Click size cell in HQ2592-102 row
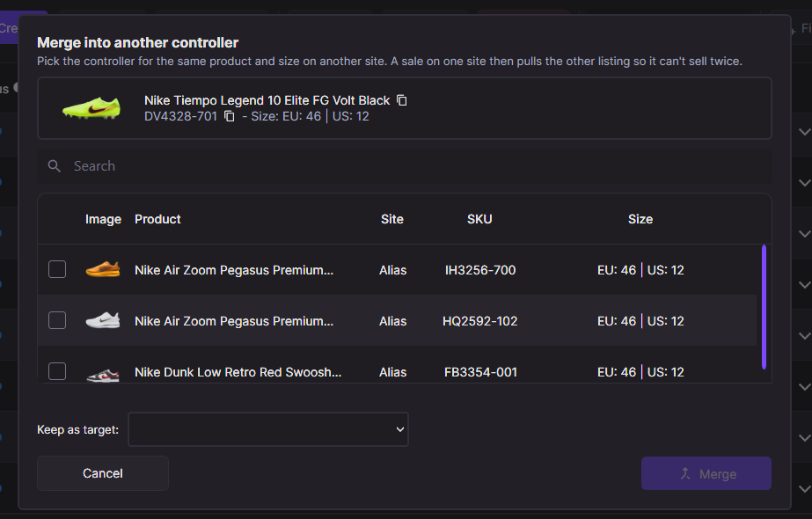The height and width of the screenshot is (519, 812). coord(640,321)
